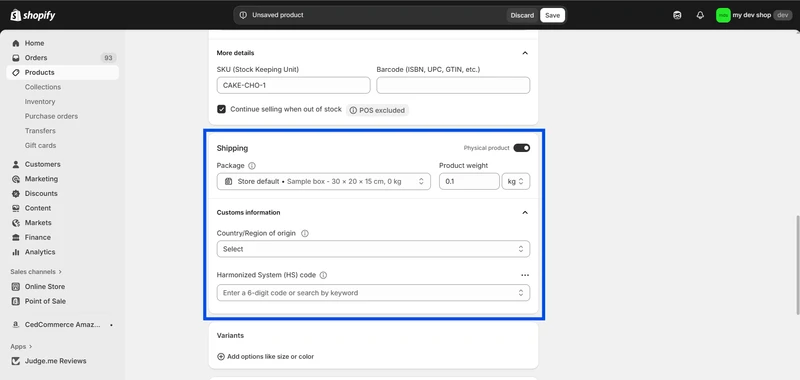Click the Content icon in sidebar

(16, 208)
